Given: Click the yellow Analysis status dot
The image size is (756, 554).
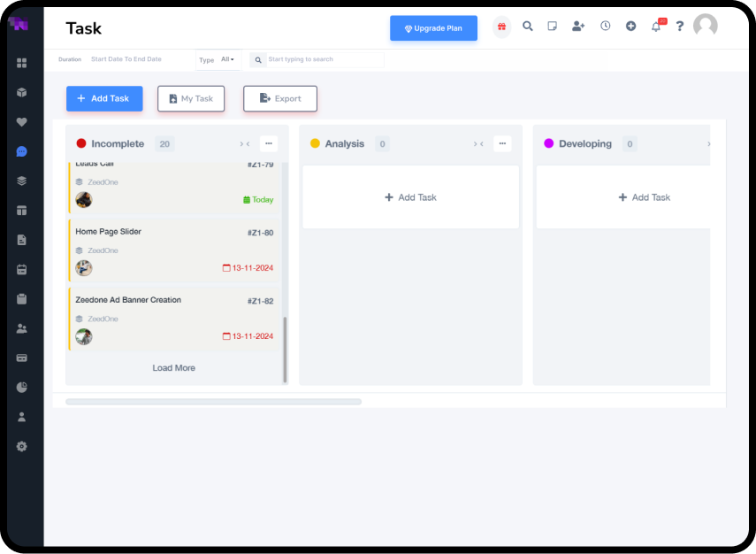Looking at the screenshot, I should pyautogui.click(x=315, y=143).
